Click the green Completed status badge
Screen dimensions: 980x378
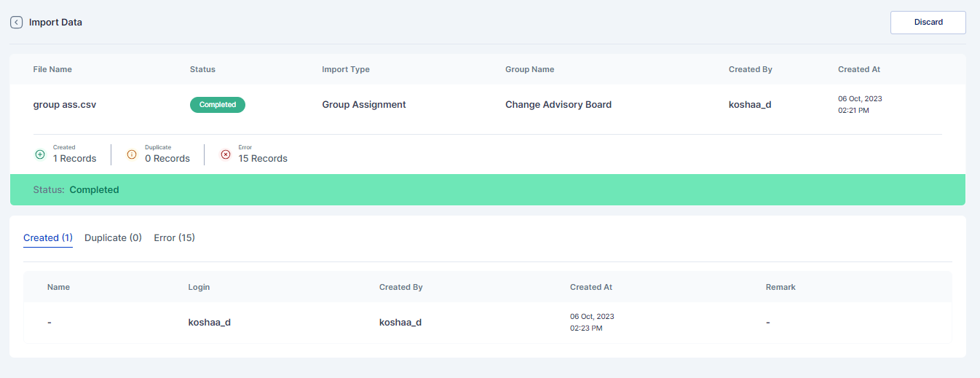tap(218, 105)
